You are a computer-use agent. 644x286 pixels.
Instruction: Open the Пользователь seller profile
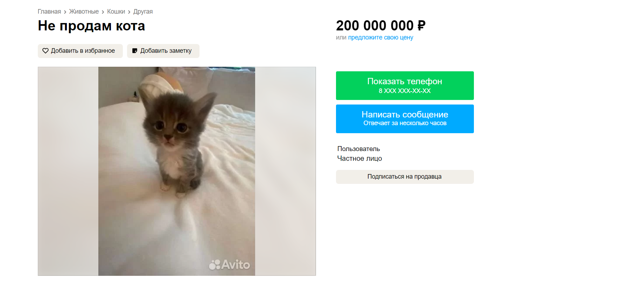tap(358, 149)
